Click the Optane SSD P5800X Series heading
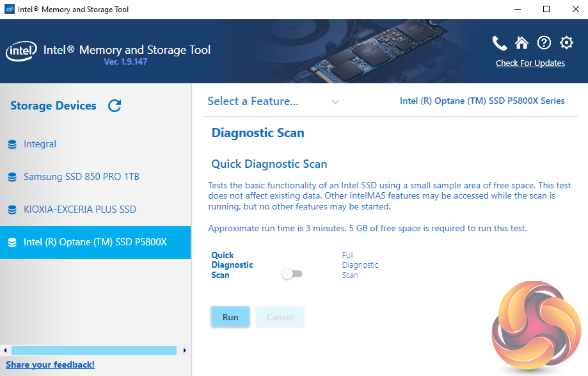588x376 pixels. tap(482, 101)
